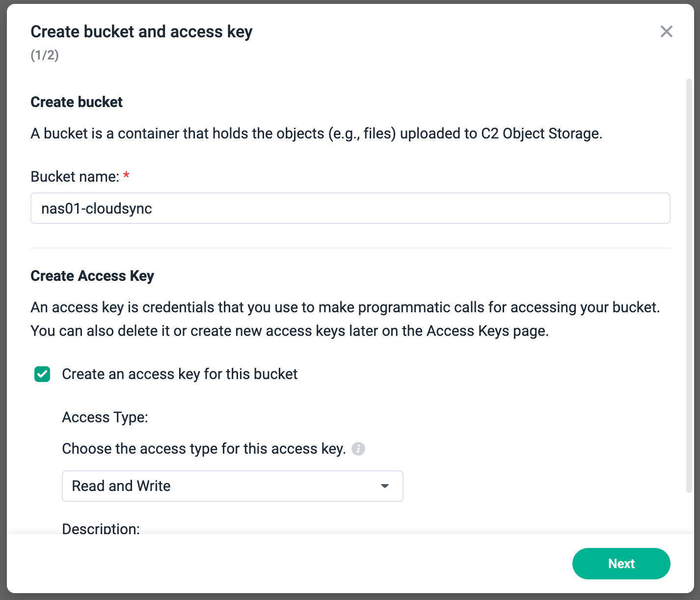
Task: Click the chevron in the access type selector
Action: [384, 486]
